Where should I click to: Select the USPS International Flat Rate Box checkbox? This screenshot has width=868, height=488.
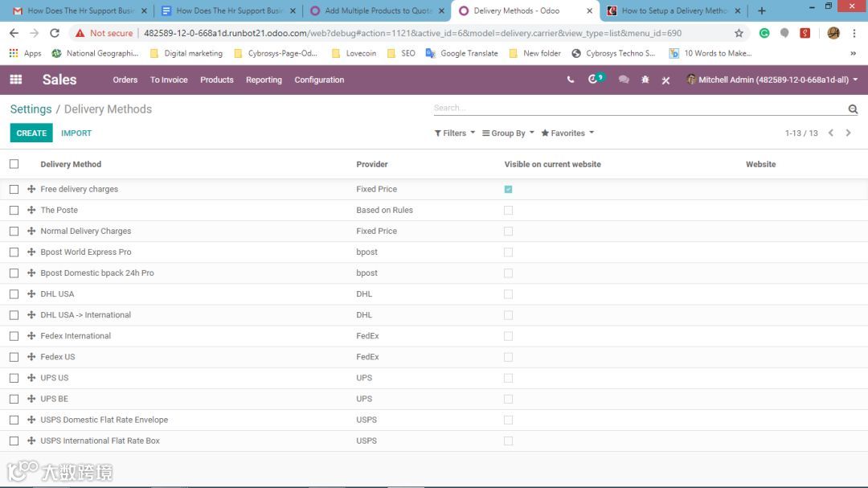(x=14, y=441)
